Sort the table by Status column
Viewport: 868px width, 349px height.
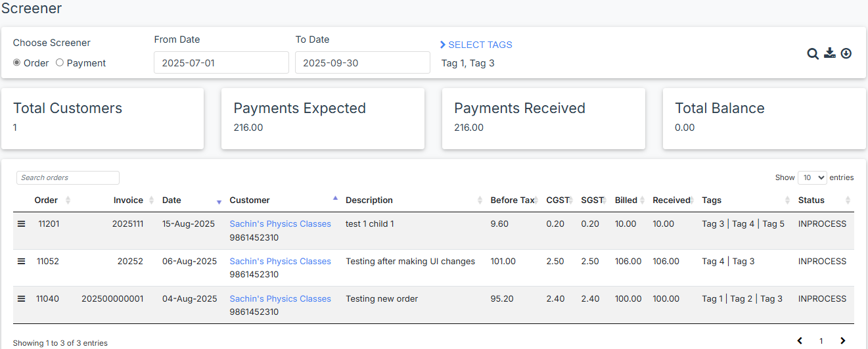coord(824,200)
